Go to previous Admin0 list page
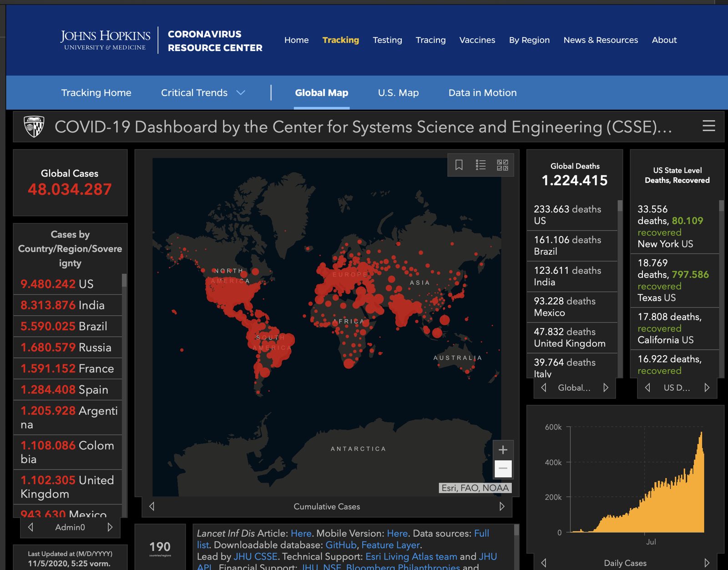This screenshot has width=728, height=570. [x=30, y=527]
